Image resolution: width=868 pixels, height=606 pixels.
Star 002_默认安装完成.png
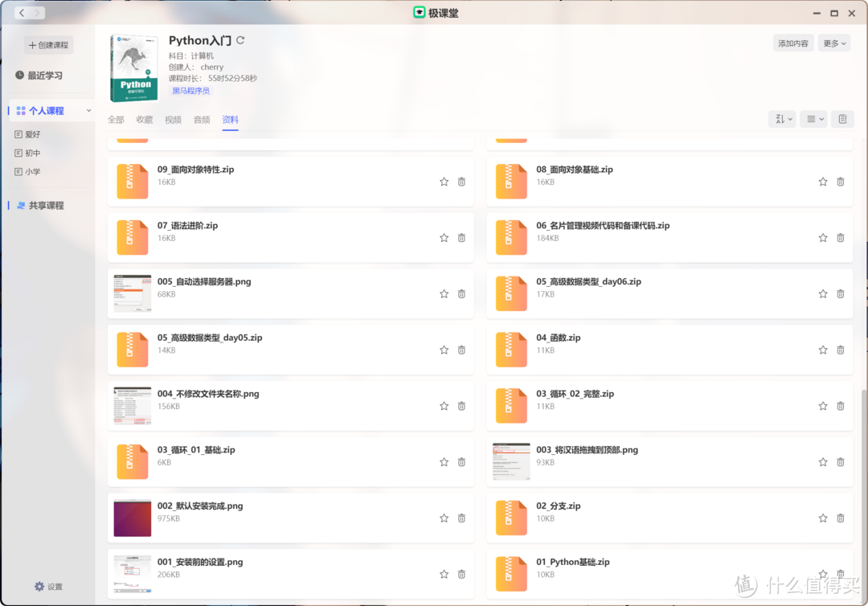(x=444, y=518)
